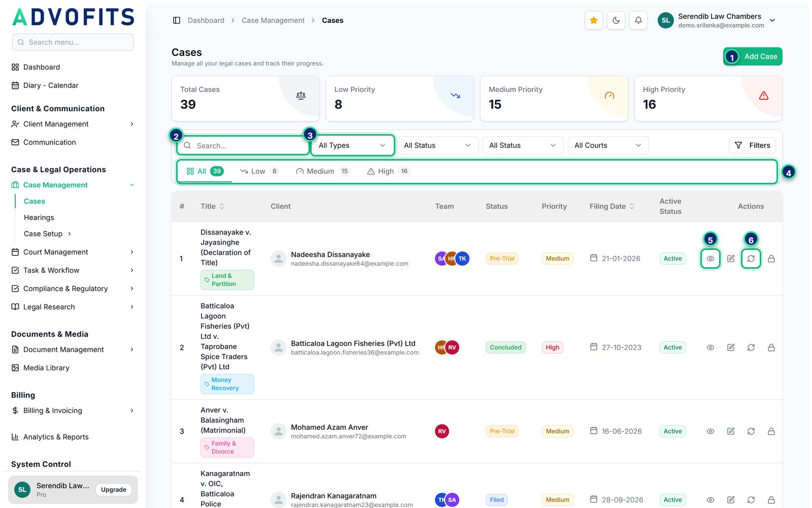Select the High priority tab

(x=388, y=171)
